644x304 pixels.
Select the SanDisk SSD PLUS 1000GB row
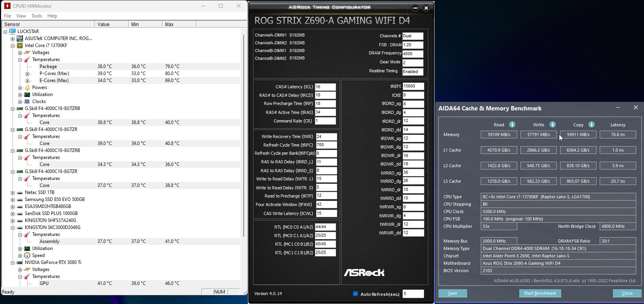(x=51, y=213)
